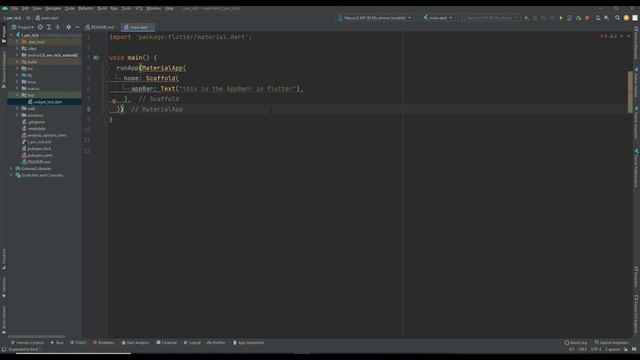Open the Flutter Performance right side panel
Image resolution: width=640 pixels, height=360 pixels.
636,169
